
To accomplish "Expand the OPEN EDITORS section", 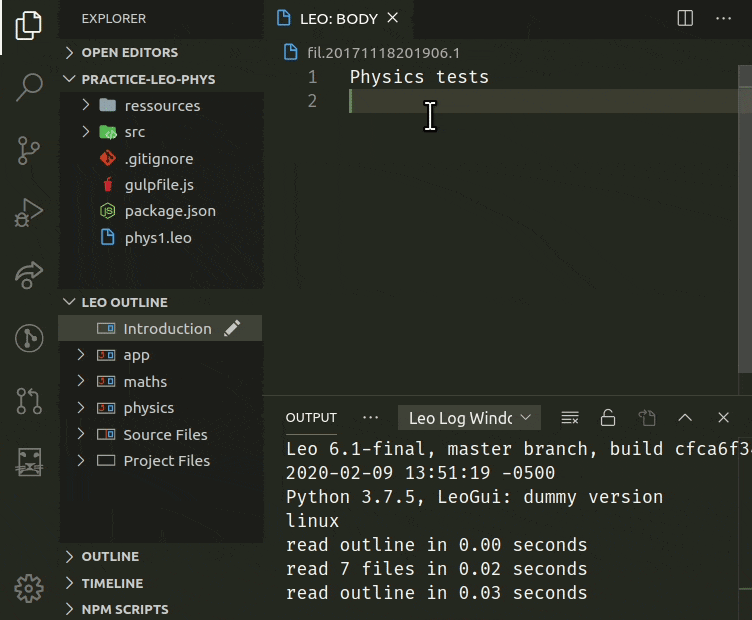I will [70, 52].
